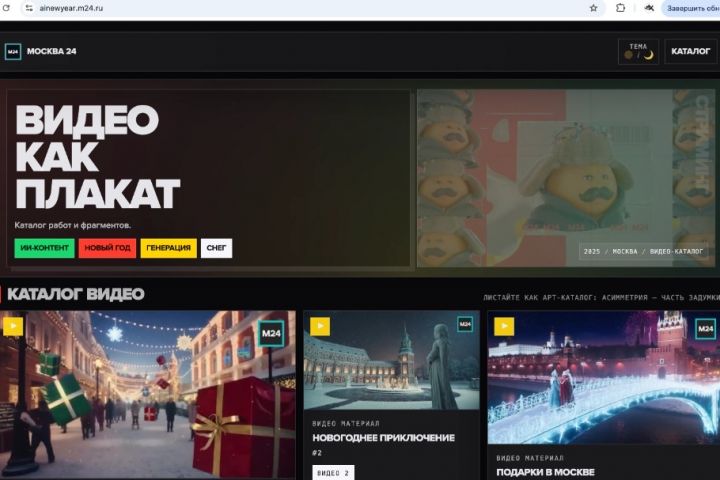The image size is (720, 480).
Task: Reload the page with the browser refresh icon
Action: point(6,8)
